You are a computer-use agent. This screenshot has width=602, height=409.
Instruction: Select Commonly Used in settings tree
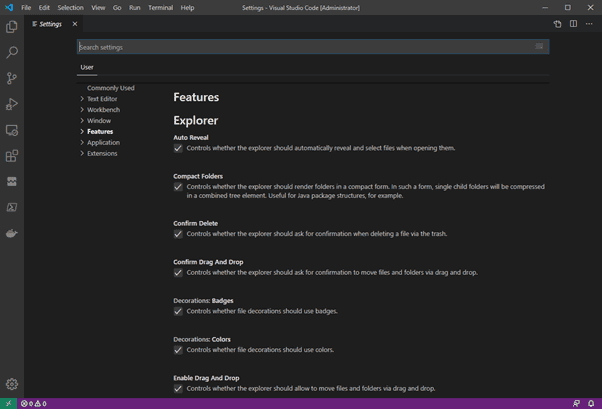(111, 88)
